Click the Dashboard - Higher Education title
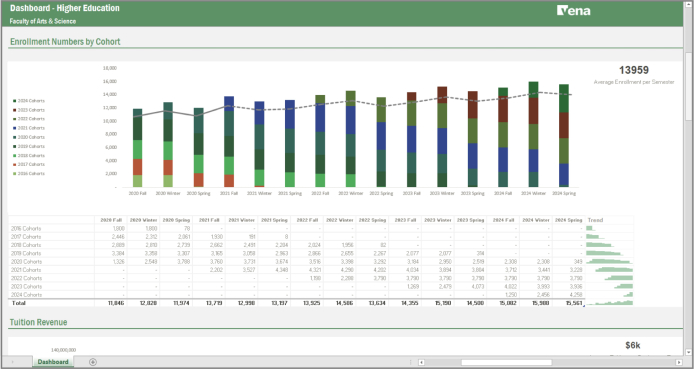 coord(65,8)
